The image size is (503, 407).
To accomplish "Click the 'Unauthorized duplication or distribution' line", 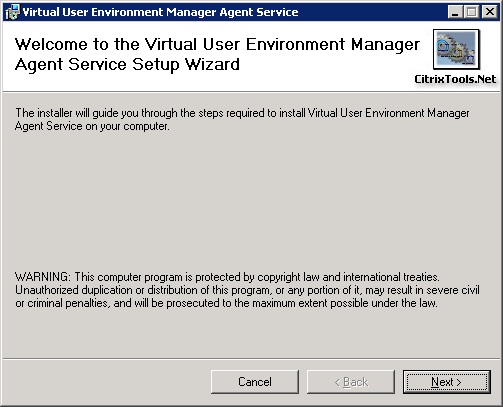I will 247,290.
